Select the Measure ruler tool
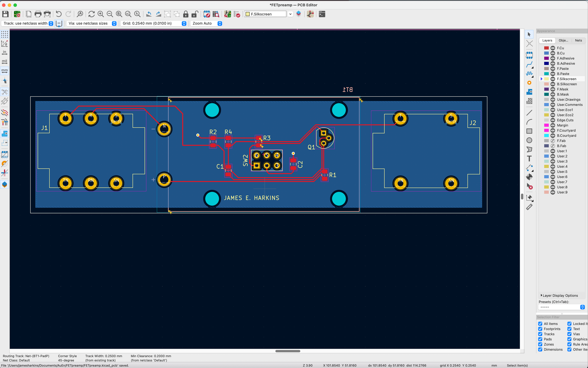Viewport: 588px width, 368px height. (529, 207)
